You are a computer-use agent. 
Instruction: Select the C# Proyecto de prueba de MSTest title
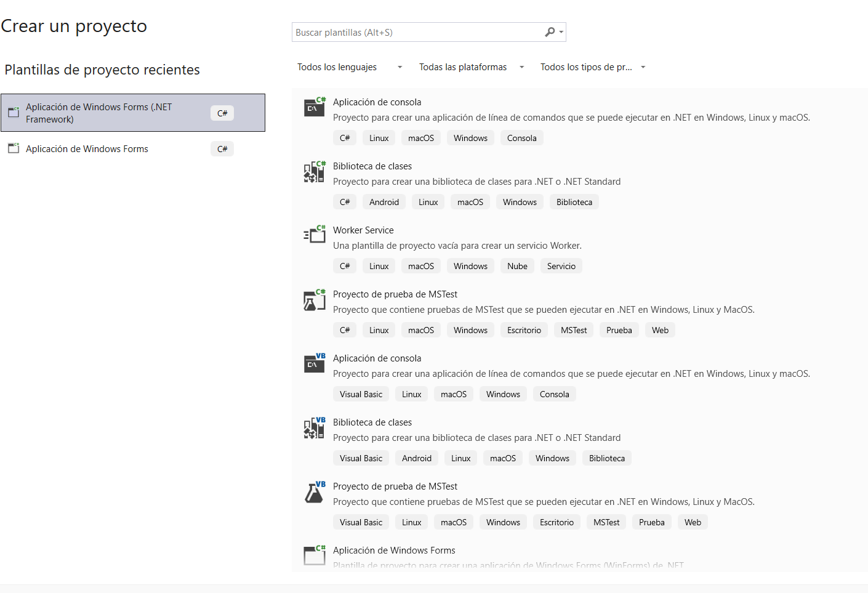395,294
